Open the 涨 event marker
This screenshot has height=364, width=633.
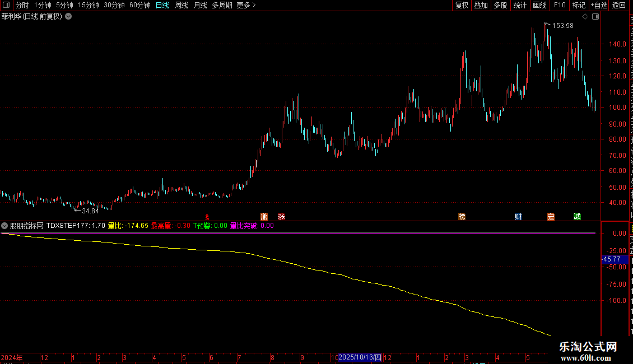click(281, 217)
